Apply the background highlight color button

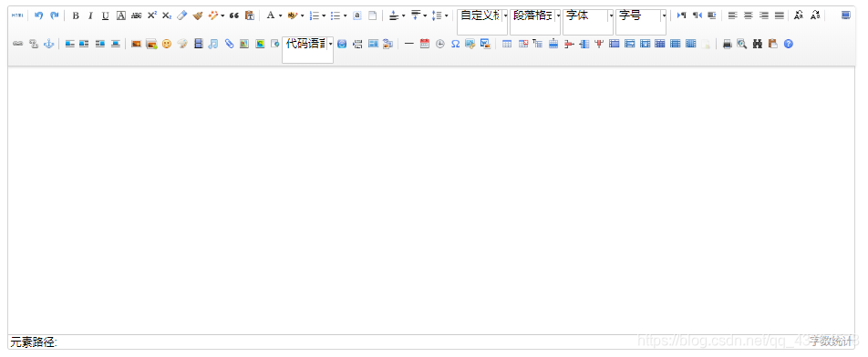292,15
